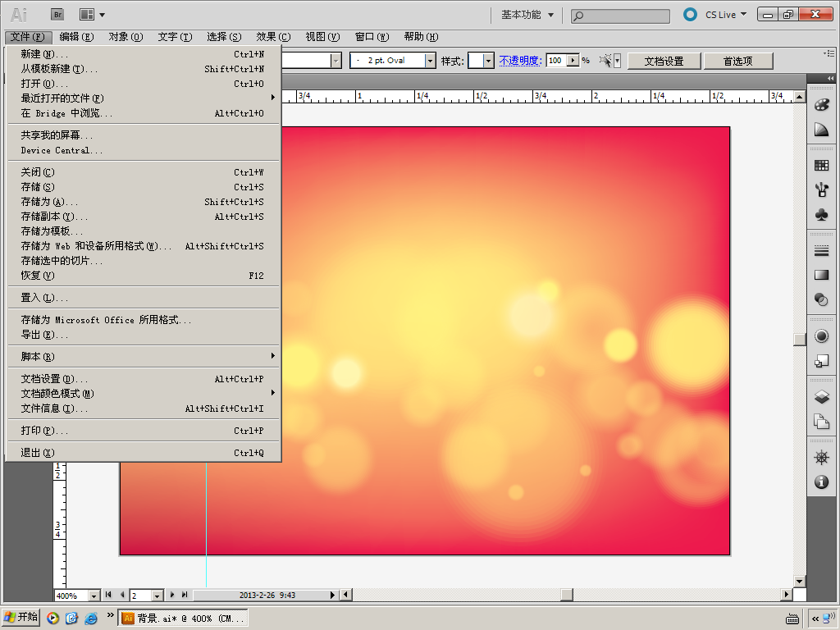Open the 400% zoom level dropdown
The image size is (840, 630).
pos(94,596)
